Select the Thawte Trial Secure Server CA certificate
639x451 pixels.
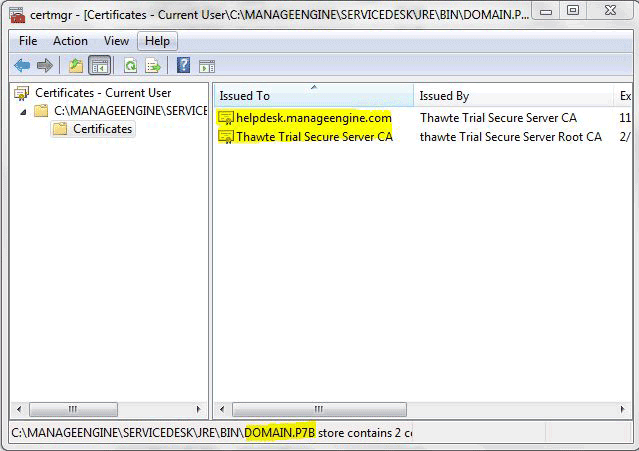pyautogui.click(x=313, y=137)
